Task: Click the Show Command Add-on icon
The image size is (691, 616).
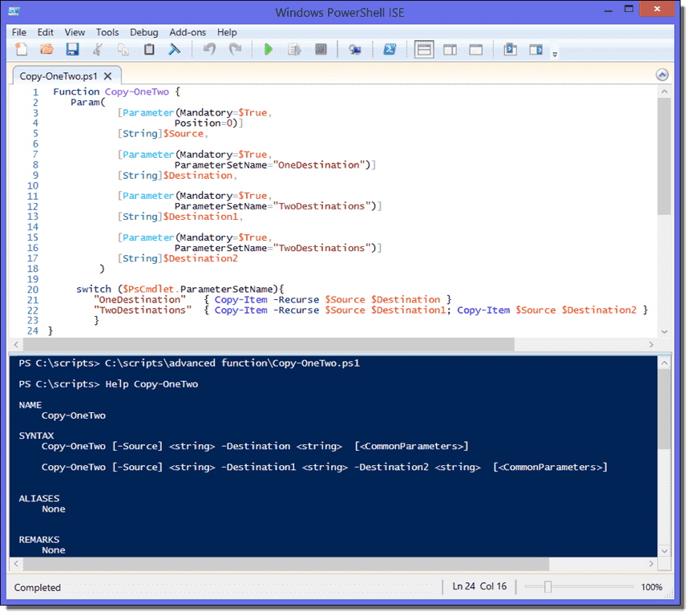Action: [x=535, y=50]
